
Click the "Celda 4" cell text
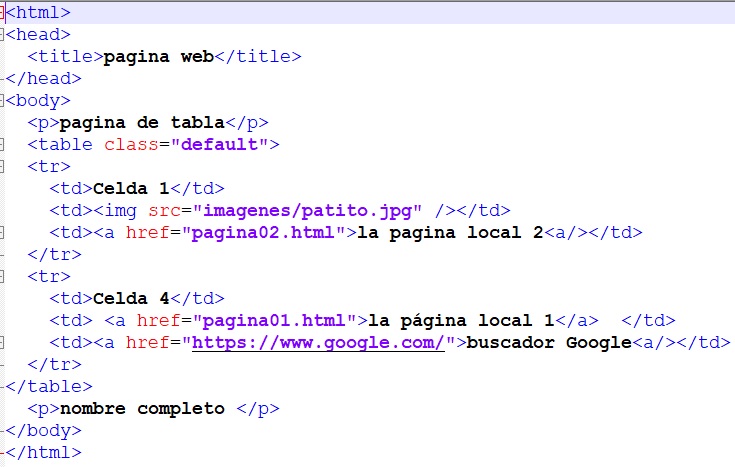point(131,298)
